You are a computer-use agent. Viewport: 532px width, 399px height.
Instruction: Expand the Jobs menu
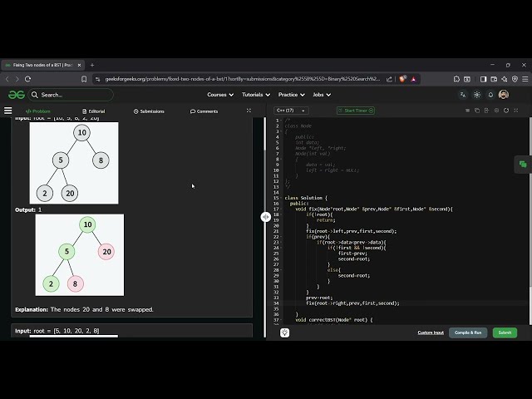point(322,95)
